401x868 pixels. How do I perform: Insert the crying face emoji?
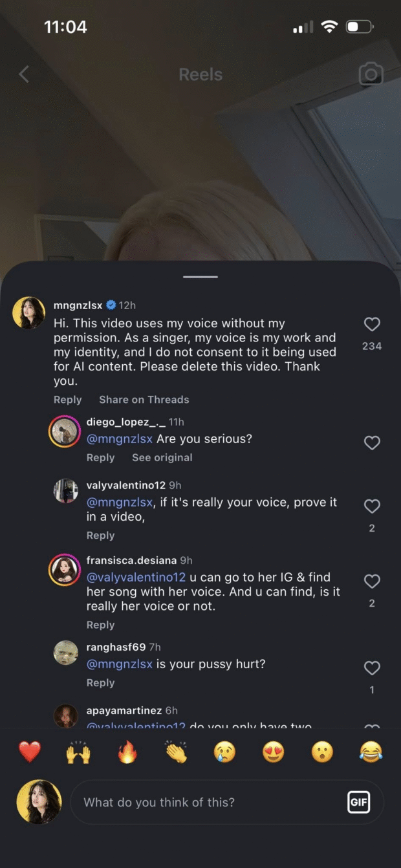coord(225,752)
